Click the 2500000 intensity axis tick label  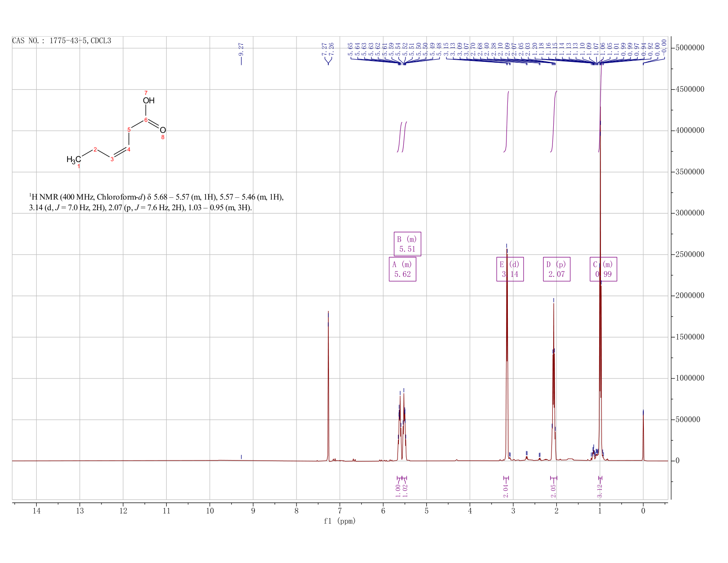690,254
